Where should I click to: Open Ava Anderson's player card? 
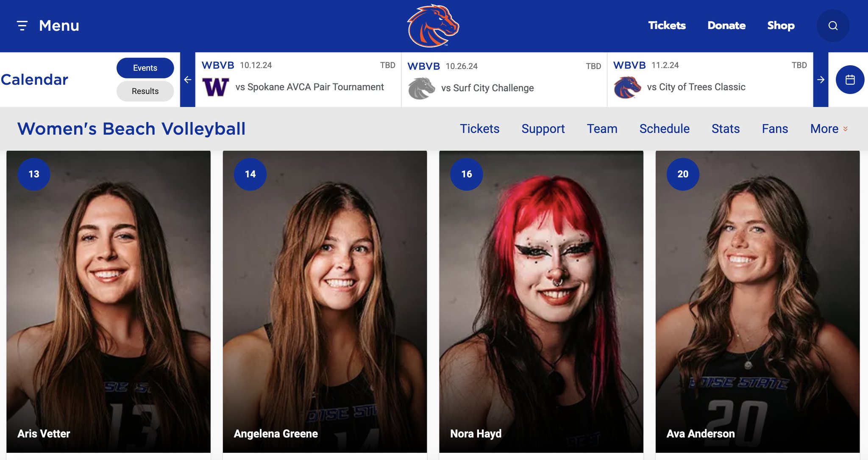(757, 302)
